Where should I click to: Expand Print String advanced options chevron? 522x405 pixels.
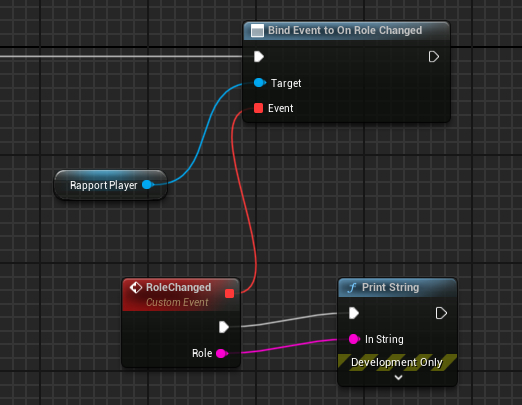click(x=398, y=378)
